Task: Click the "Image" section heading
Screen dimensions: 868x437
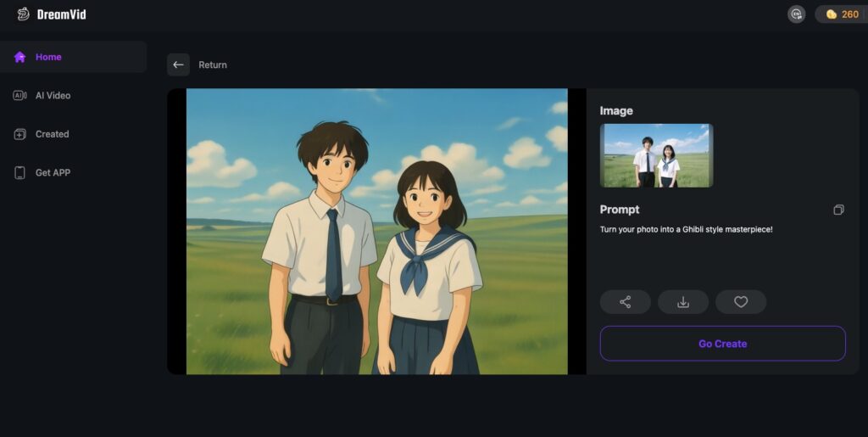Action: pos(616,111)
